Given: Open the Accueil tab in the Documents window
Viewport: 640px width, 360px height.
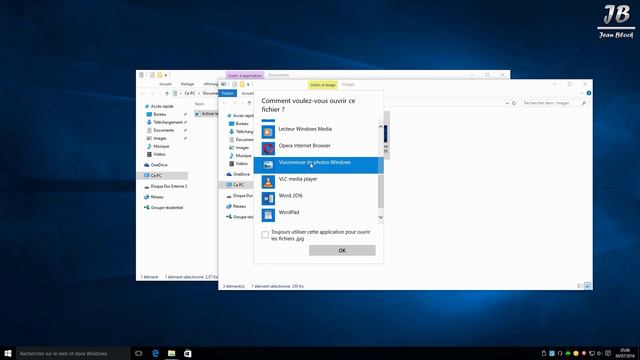Looking at the screenshot, I should coord(165,84).
